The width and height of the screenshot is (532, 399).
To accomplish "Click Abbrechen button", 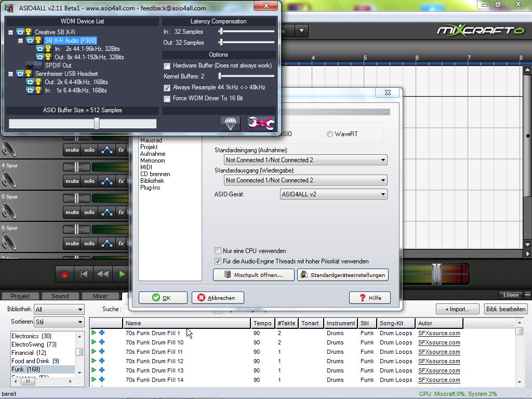I will pyautogui.click(x=218, y=298).
